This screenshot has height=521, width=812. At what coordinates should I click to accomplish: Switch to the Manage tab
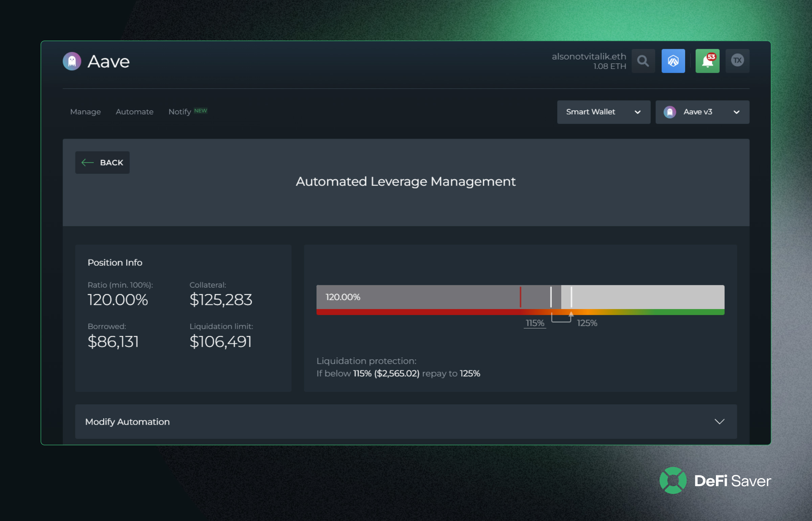point(85,112)
